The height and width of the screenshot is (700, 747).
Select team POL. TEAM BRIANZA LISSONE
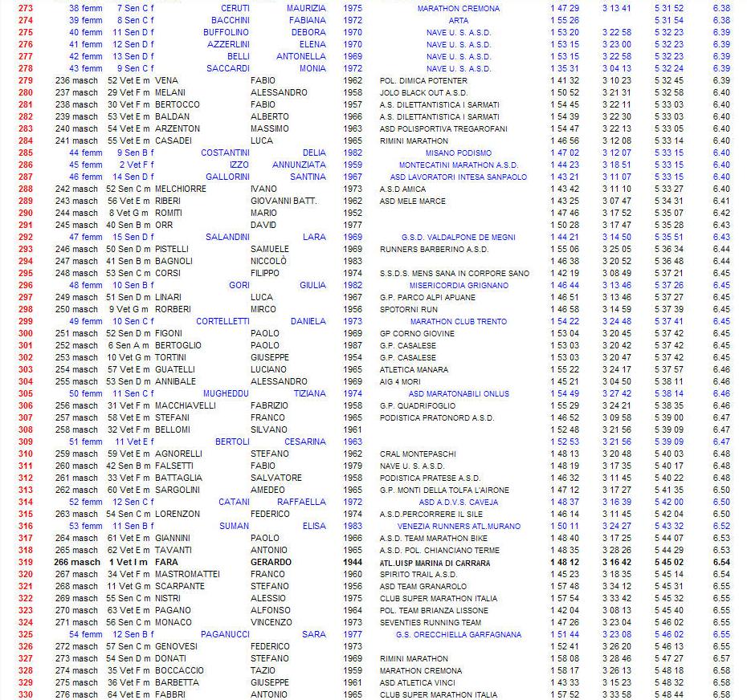434,611
